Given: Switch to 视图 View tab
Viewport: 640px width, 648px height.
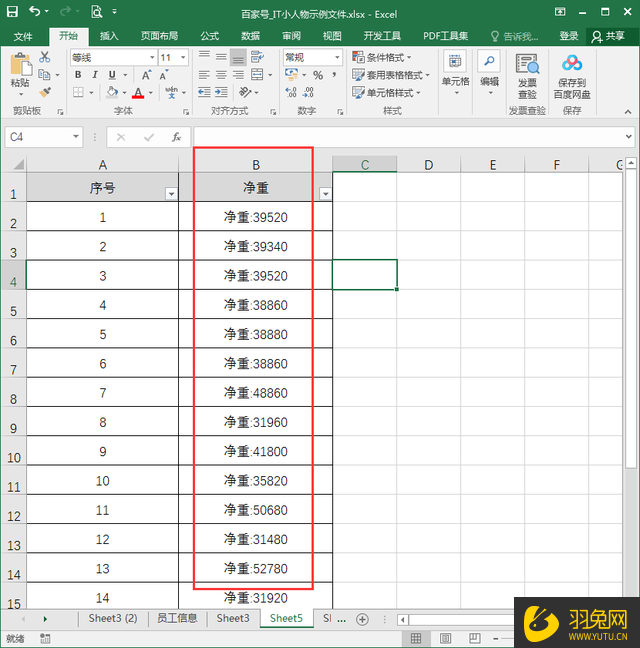Looking at the screenshot, I should click(332, 36).
